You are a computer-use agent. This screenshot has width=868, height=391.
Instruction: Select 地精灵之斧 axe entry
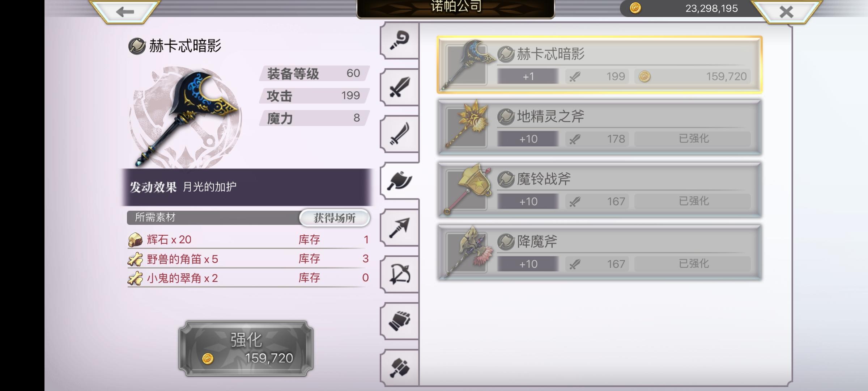[x=600, y=127]
